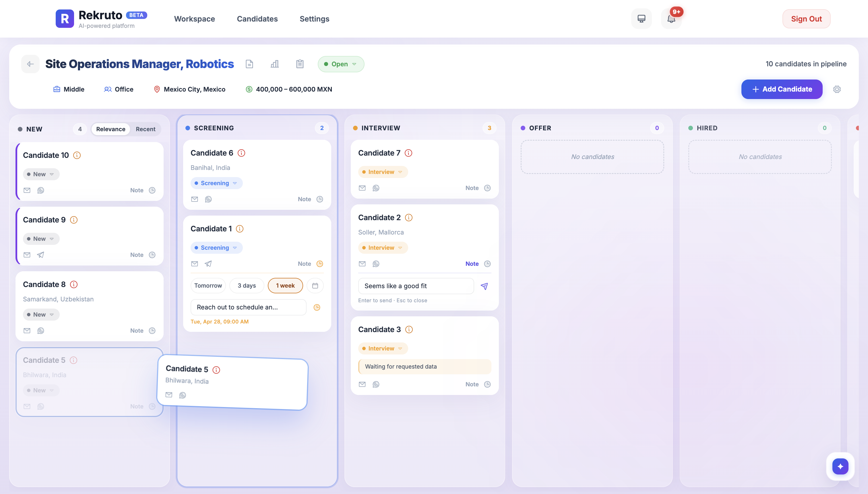Image resolution: width=868 pixels, height=494 pixels.
Task: Select the 3 days reminder option
Action: click(x=247, y=285)
